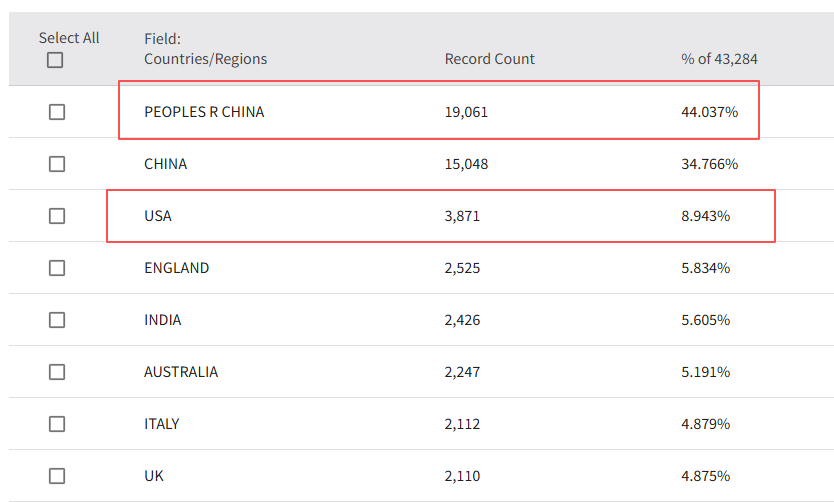Mark the INDIA row checkbox

(x=57, y=320)
